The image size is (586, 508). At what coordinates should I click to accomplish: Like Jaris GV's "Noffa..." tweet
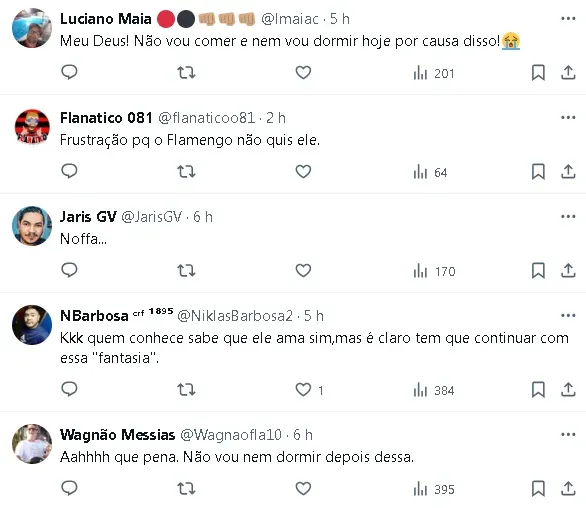click(303, 270)
